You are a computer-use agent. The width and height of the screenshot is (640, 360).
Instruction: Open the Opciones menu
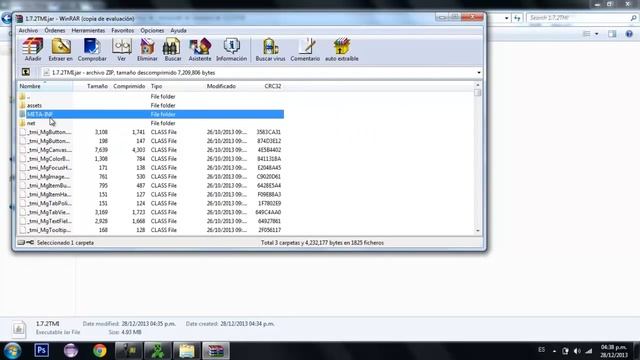(152, 31)
